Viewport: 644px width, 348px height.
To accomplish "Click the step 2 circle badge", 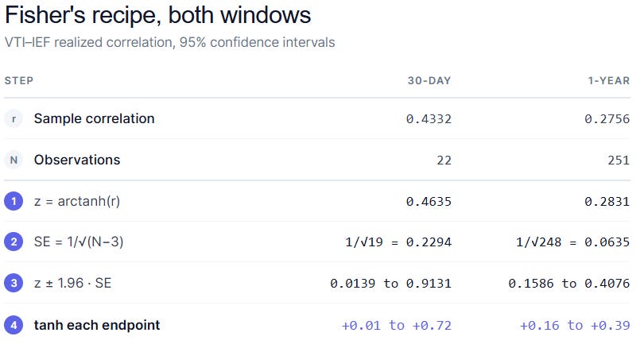I will pos(14,242).
